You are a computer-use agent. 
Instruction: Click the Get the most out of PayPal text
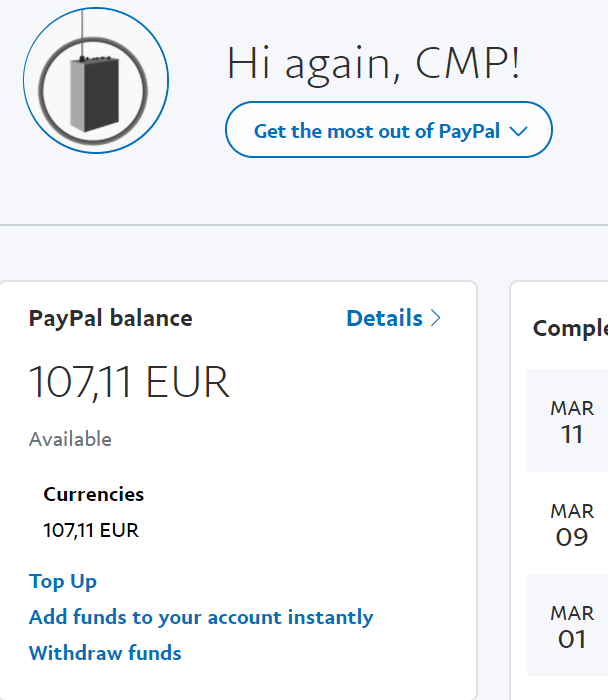(x=376, y=131)
